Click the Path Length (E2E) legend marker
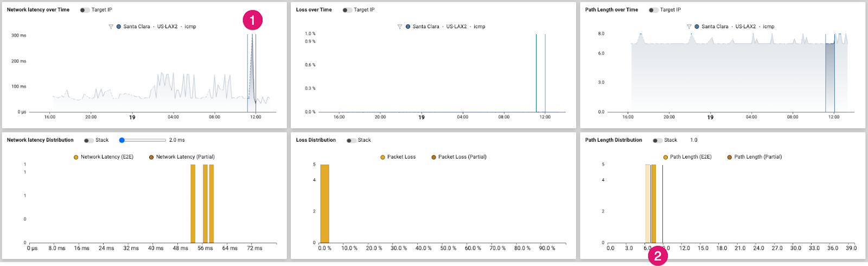Image resolution: width=868 pixels, height=266 pixels. tap(665, 157)
